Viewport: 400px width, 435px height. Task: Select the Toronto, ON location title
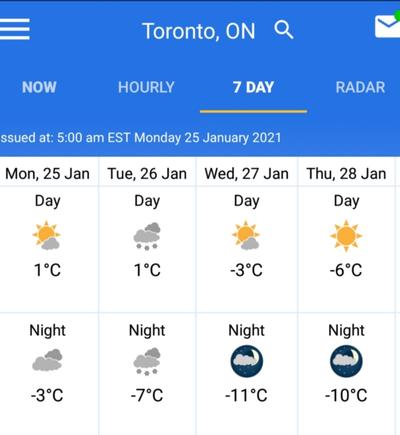tap(199, 31)
